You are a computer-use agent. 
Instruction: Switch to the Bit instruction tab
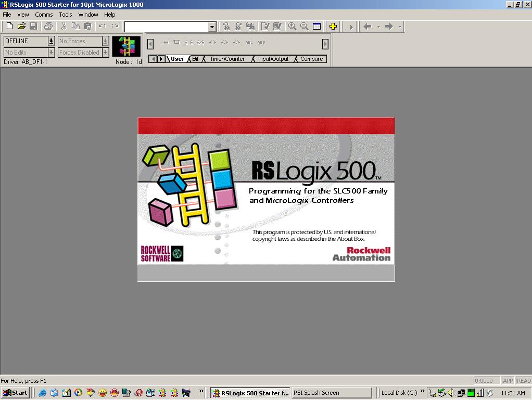click(195, 59)
